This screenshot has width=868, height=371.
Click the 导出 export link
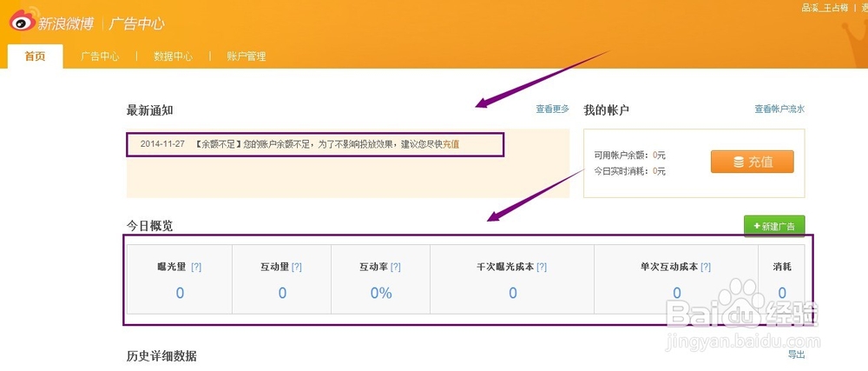pos(796,355)
